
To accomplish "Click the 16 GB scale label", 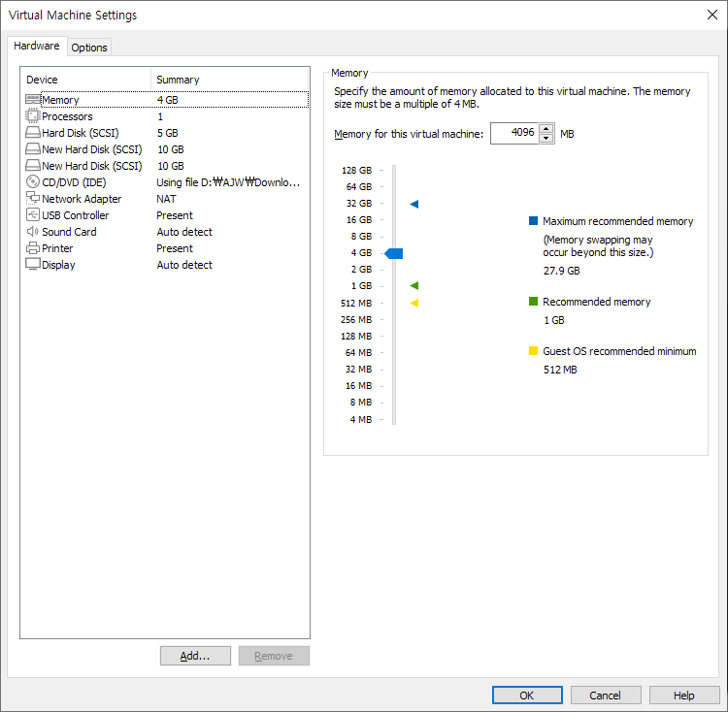I will point(359,219).
